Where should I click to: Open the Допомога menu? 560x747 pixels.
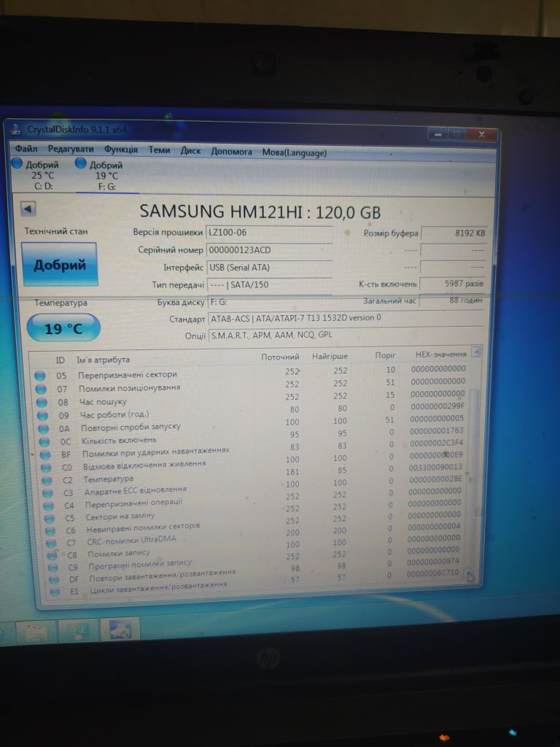(231, 152)
